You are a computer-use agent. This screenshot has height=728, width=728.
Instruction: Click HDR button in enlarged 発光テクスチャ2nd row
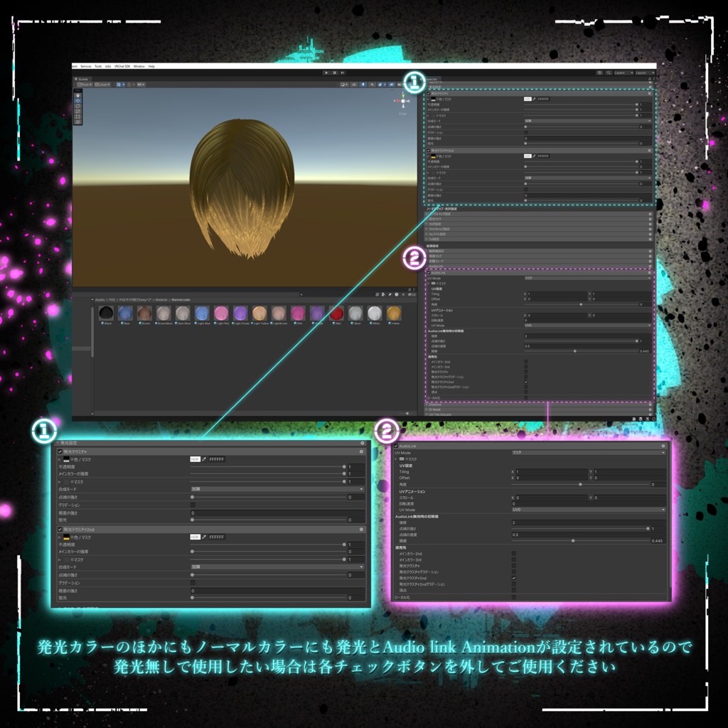point(195,537)
